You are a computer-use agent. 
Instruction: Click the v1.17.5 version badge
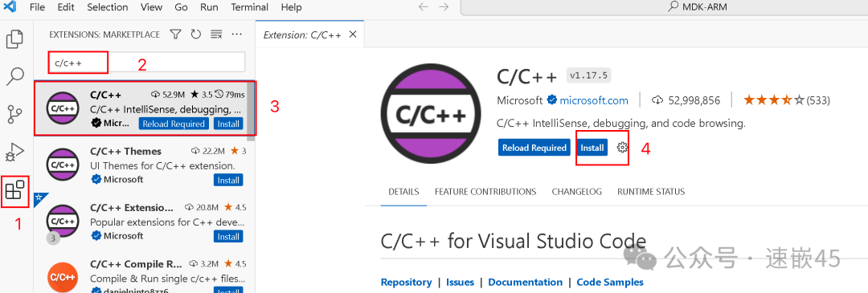[x=588, y=75]
